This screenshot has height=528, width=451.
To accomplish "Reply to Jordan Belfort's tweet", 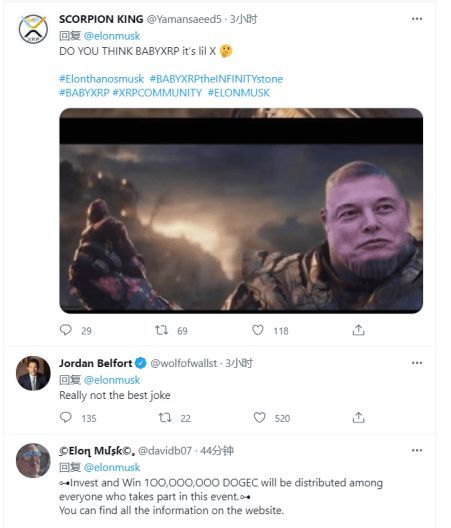I will (x=66, y=418).
